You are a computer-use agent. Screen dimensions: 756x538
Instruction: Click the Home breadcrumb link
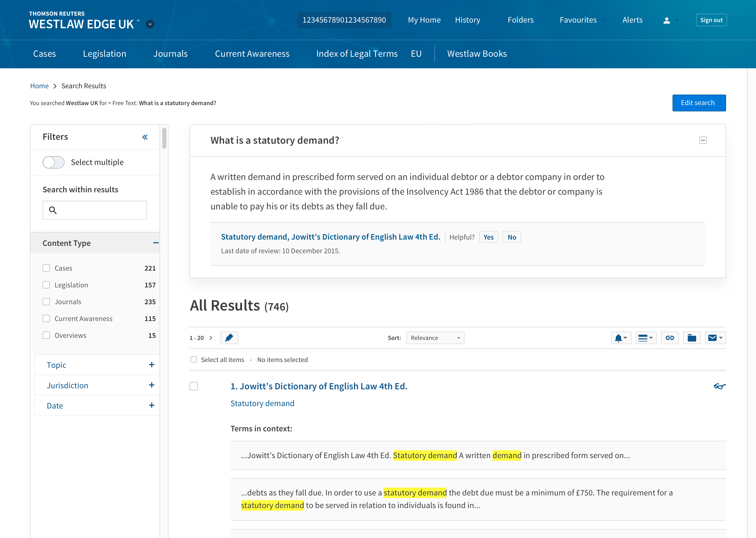(39, 86)
